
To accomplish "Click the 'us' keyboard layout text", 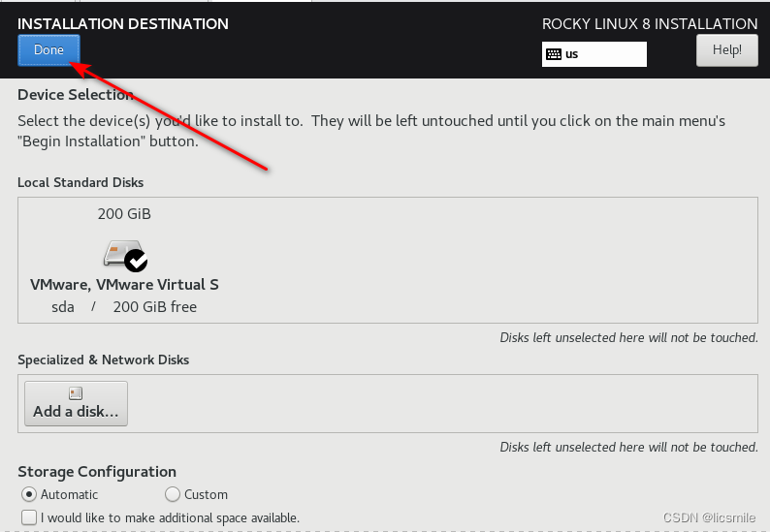I will coord(571,54).
